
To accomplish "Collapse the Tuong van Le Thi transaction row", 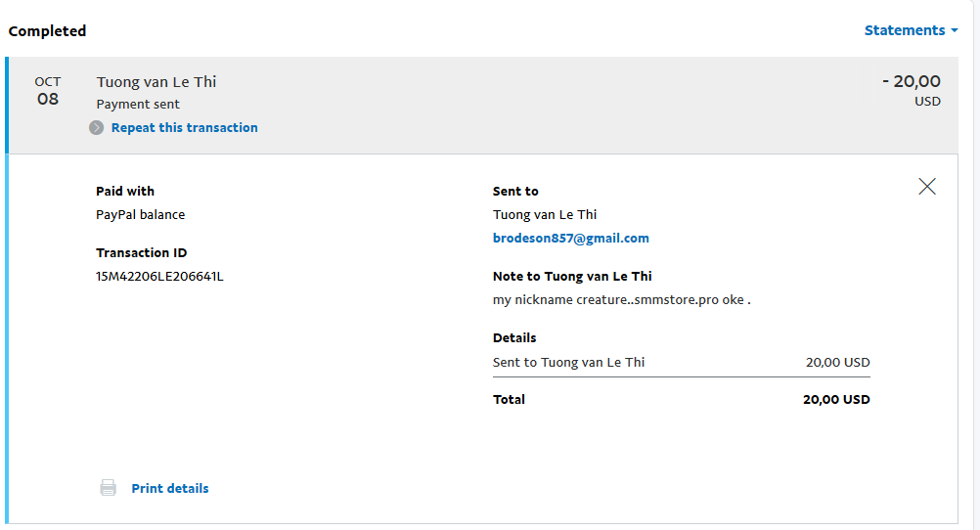I will [x=482, y=105].
